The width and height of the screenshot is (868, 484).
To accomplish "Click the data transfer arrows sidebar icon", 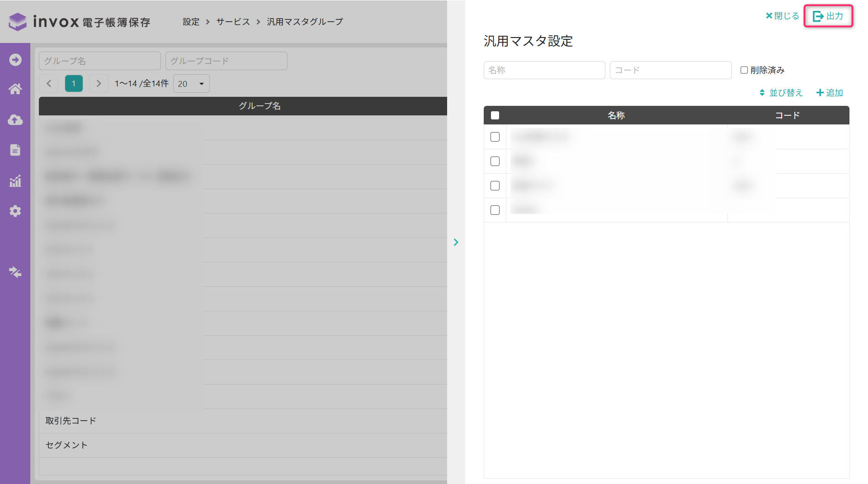I will pyautogui.click(x=15, y=272).
